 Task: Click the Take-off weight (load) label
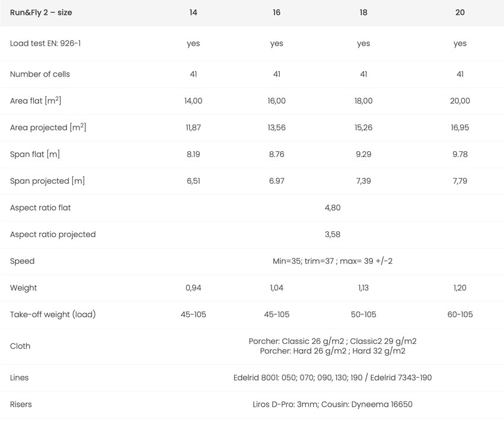click(x=53, y=314)
